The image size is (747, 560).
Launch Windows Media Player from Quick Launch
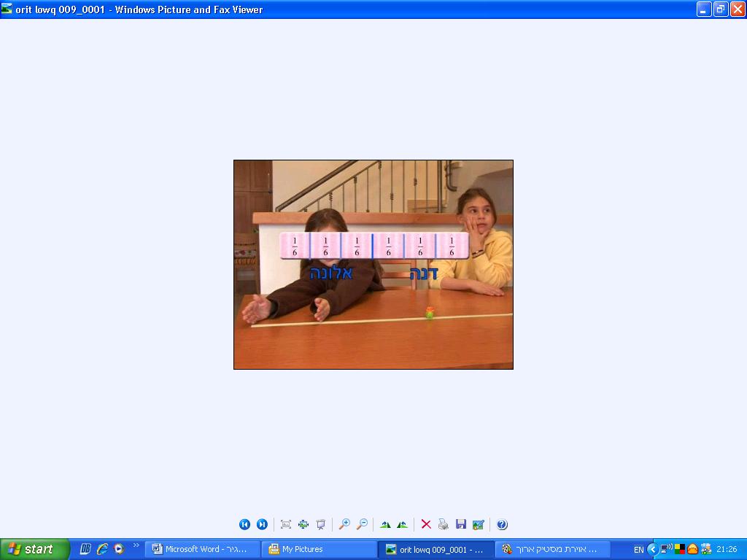(119, 549)
